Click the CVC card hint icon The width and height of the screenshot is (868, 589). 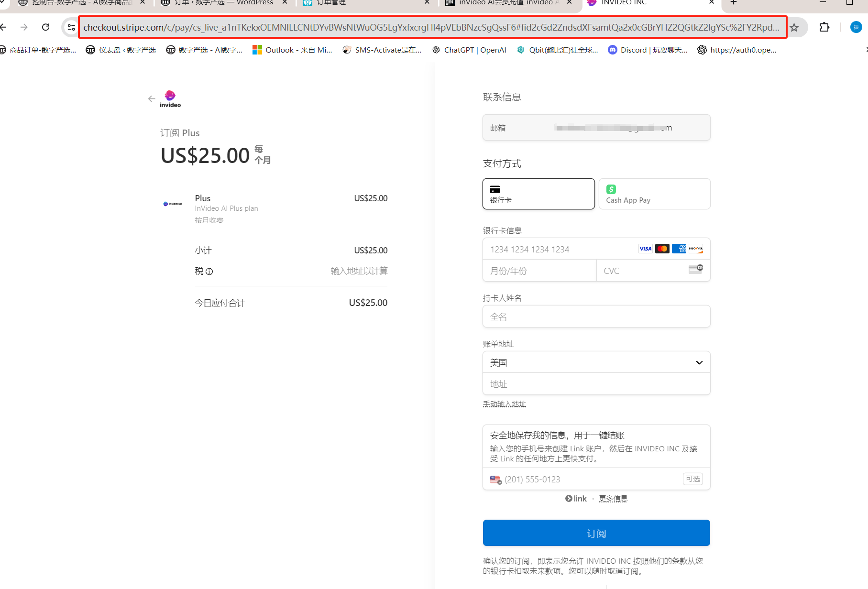(x=696, y=269)
